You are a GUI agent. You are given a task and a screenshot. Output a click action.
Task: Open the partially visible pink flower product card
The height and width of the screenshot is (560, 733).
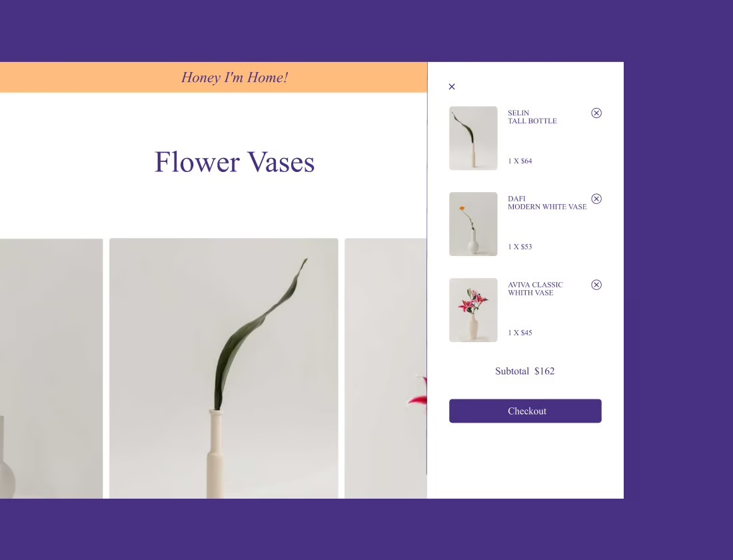pos(386,368)
